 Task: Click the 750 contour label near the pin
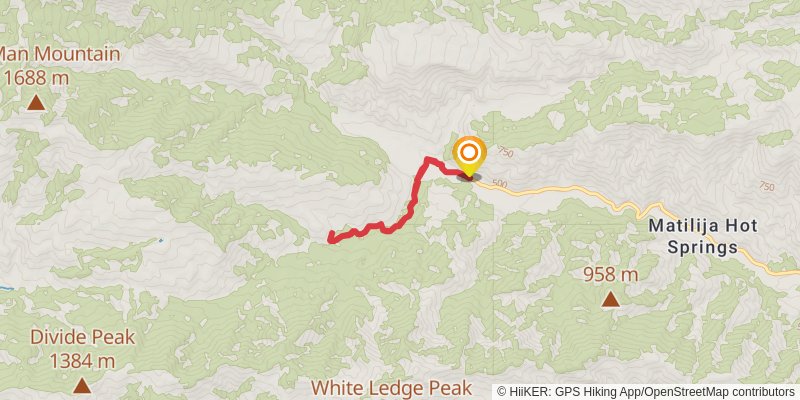tap(504, 152)
